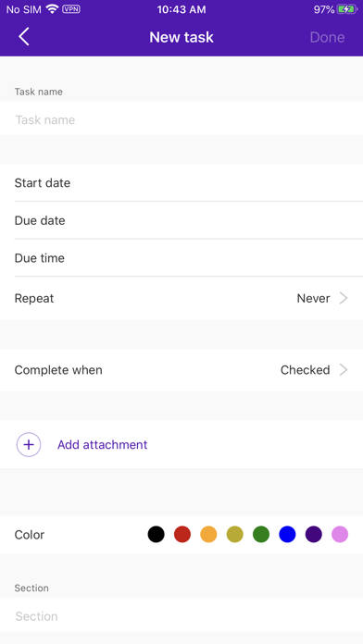The width and height of the screenshot is (363, 644).
Task: Pick the green color swatch
Action: [x=261, y=534]
